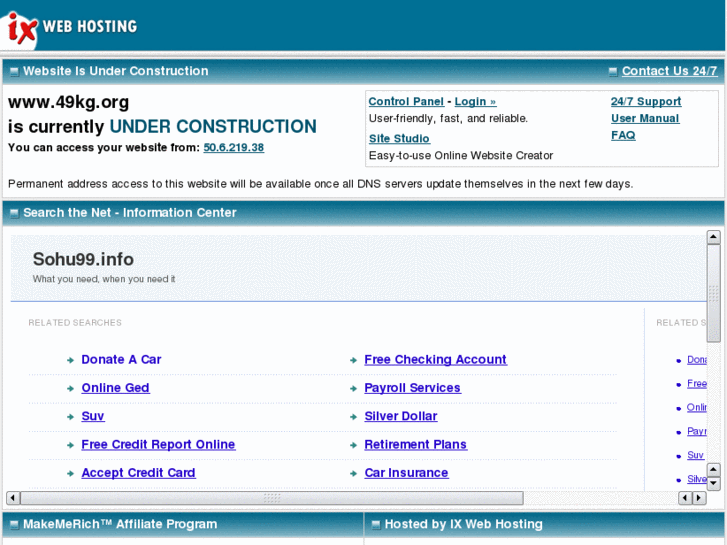Open the Accept Credit Card link
The image size is (727, 545).
point(138,473)
